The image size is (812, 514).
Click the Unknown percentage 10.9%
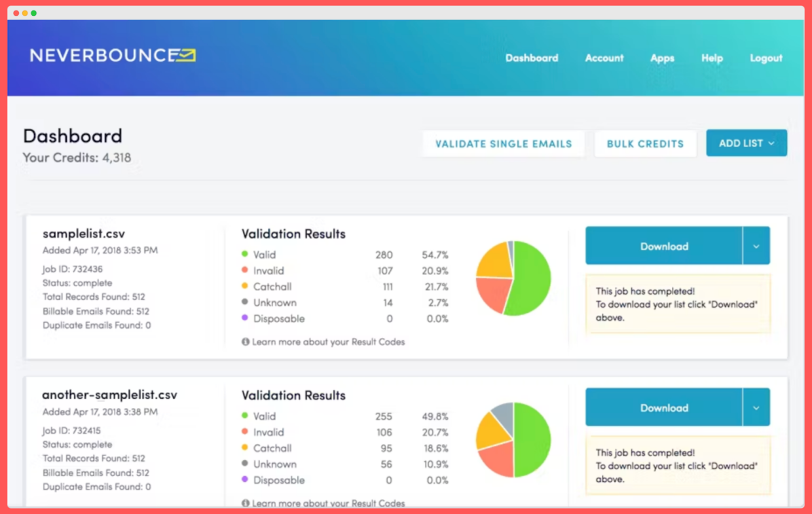click(436, 464)
